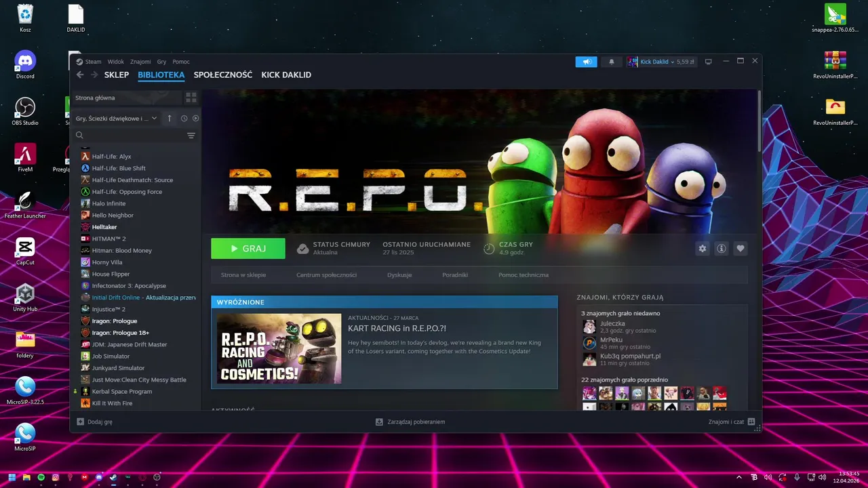
Task: Go to the SPOŁECZNOŚĆ tab
Action: (x=223, y=75)
